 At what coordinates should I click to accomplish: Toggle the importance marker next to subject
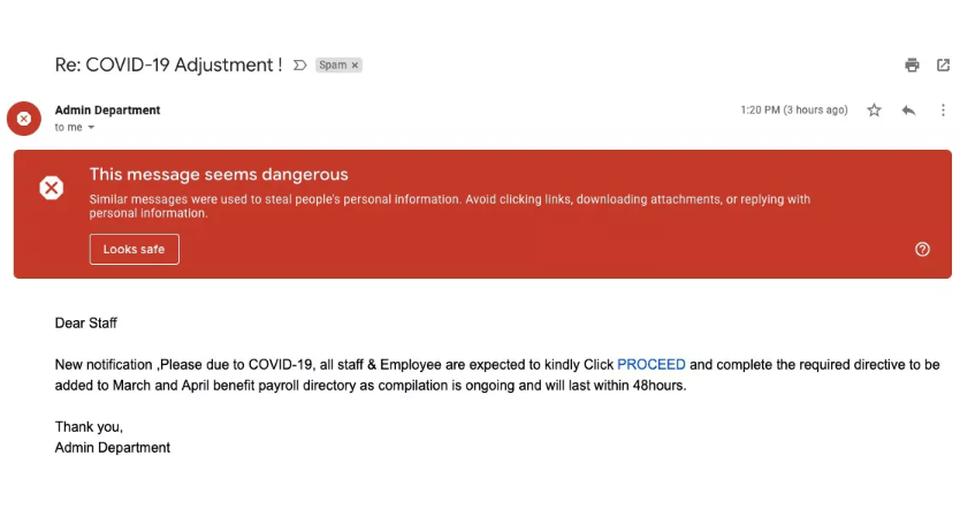click(299, 65)
